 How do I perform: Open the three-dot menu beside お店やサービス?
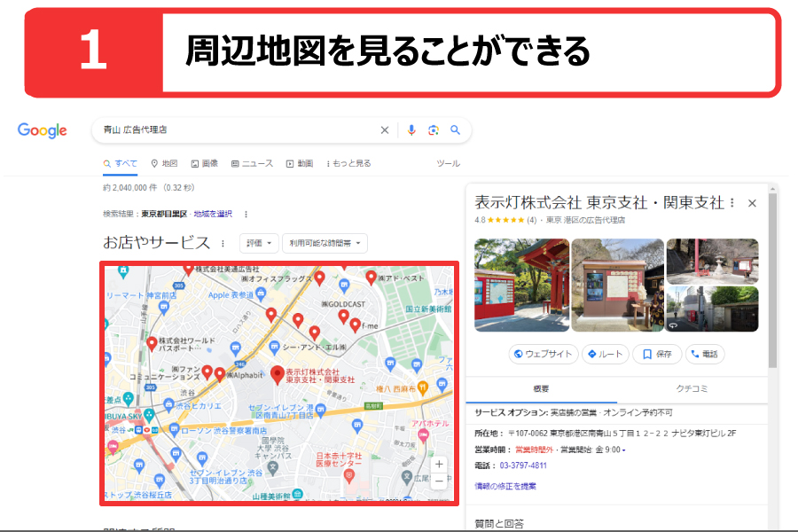(223, 244)
